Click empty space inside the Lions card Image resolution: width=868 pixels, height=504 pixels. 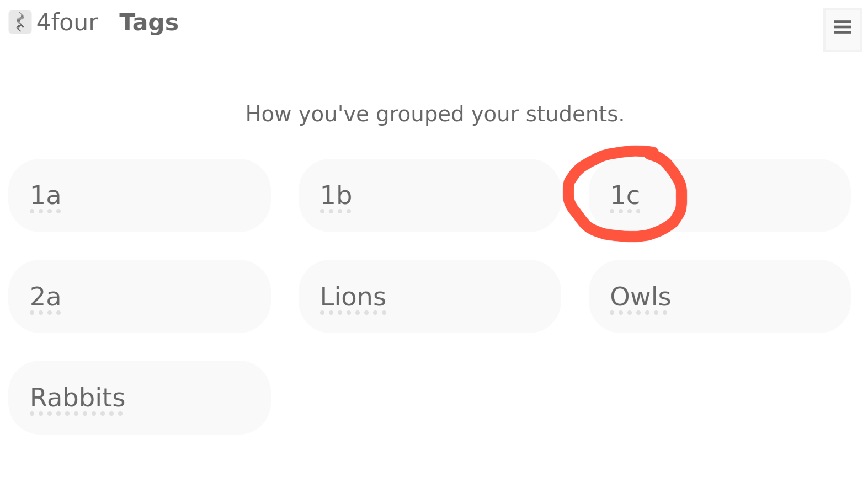click(475, 297)
